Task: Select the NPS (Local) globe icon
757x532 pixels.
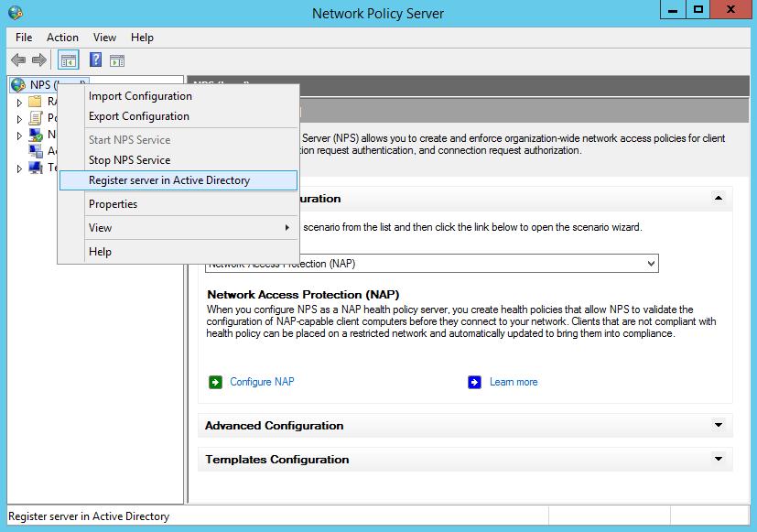Action: tap(18, 85)
